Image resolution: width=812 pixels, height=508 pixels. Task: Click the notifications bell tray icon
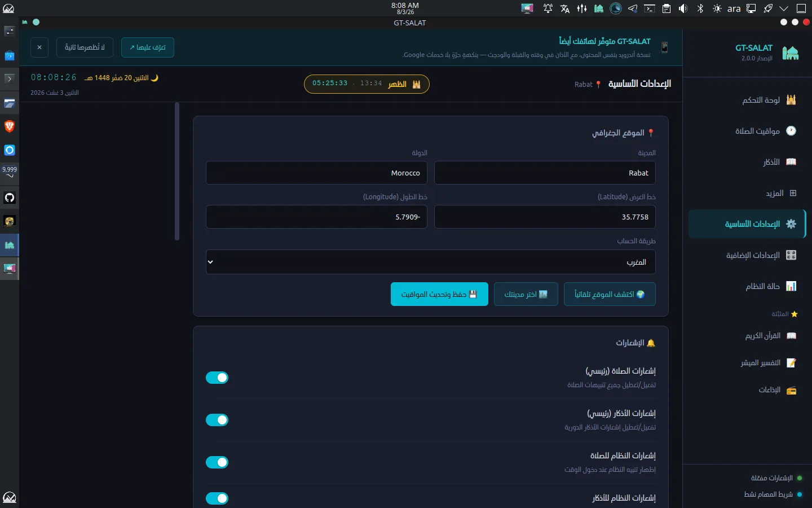click(x=548, y=8)
